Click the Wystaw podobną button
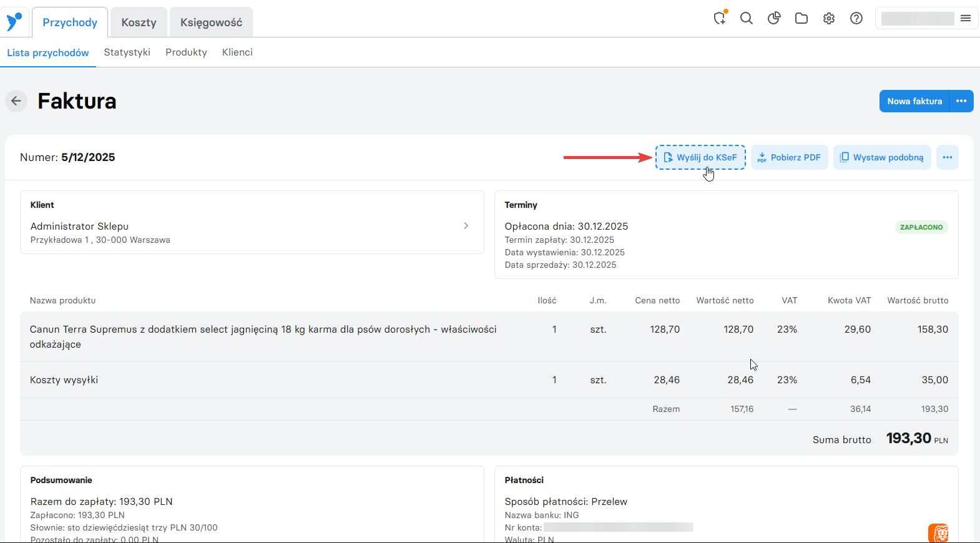The image size is (980, 543). (x=882, y=157)
